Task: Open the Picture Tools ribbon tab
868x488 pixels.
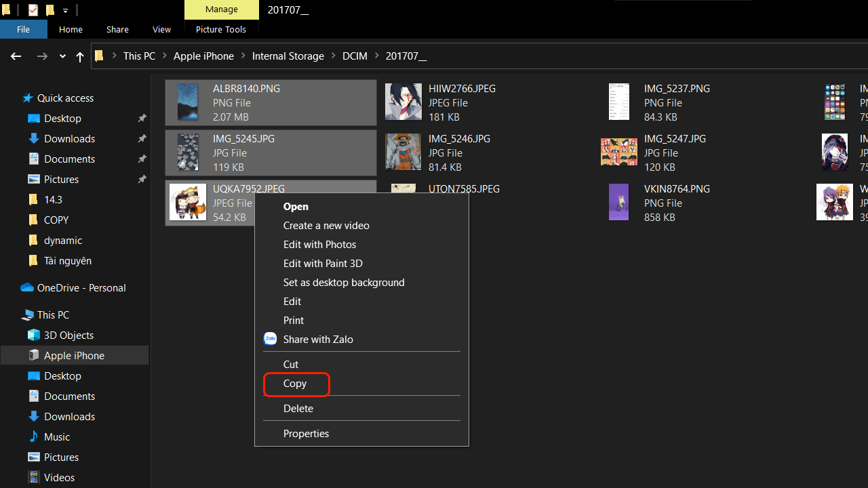Action: click(221, 29)
